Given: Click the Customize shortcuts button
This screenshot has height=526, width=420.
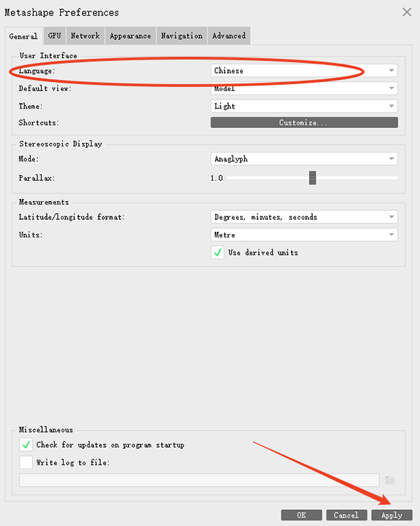Looking at the screenshot, I should click(x=304, y=123).
